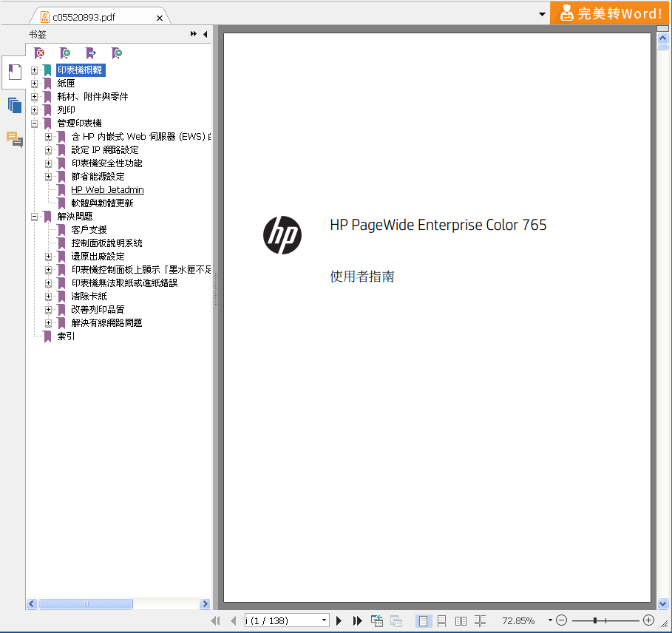Close the c05520893.pdf tab
This screenshot has width=672, height=633.
click(160, 18)
